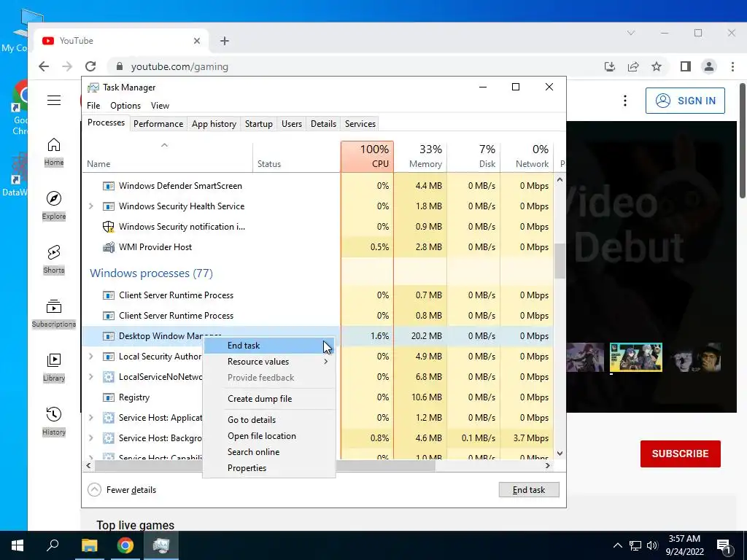Select End task in context menu
This screenshot has width=747, height=560.
pyautogui.click(x=269, y=346)
